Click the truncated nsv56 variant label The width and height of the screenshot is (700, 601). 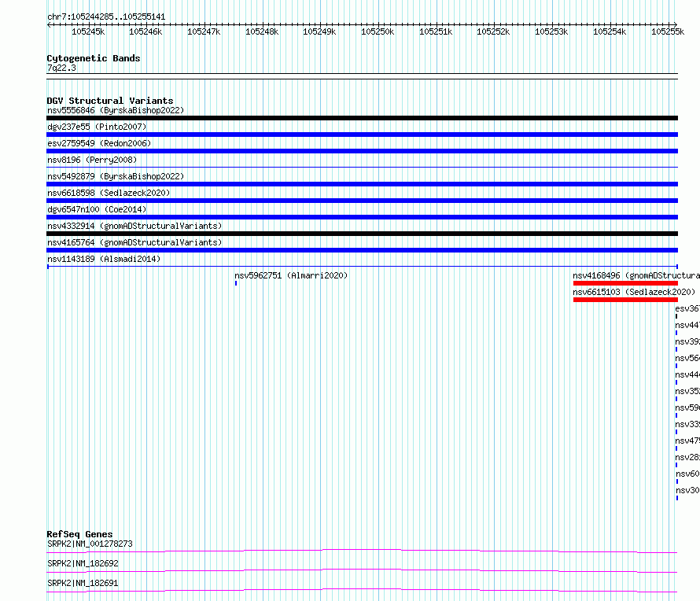pos(687,358)
